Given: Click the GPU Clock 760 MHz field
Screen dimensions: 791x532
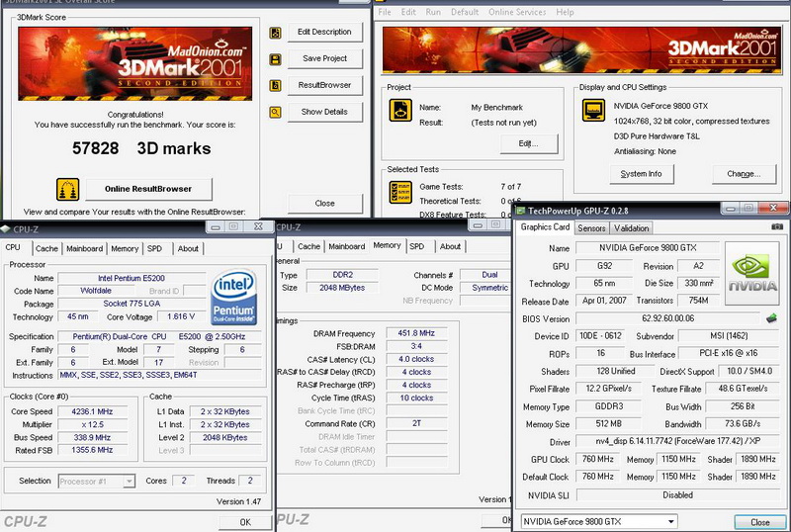Looking at the screenshot, I should (x=598, y=459).
